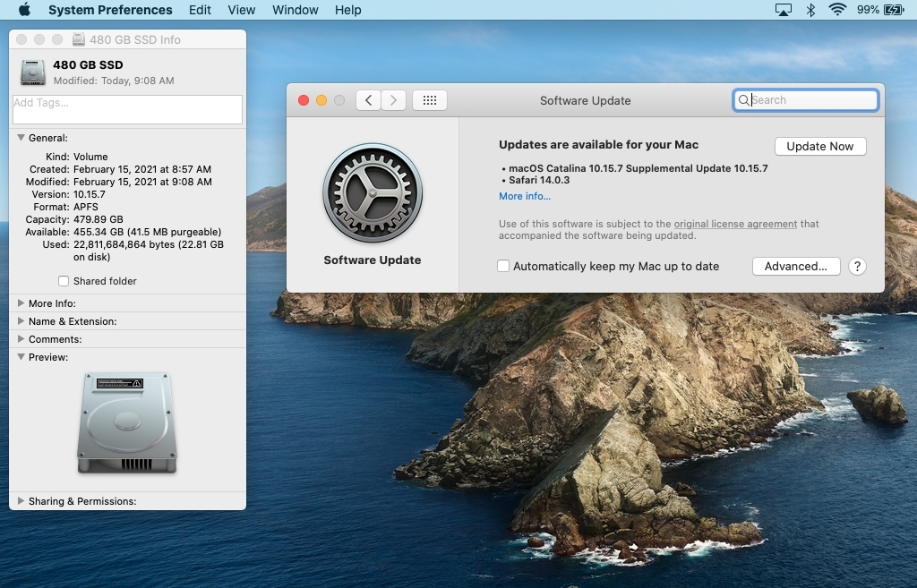Click the Add Tags field

click(127, 109)
